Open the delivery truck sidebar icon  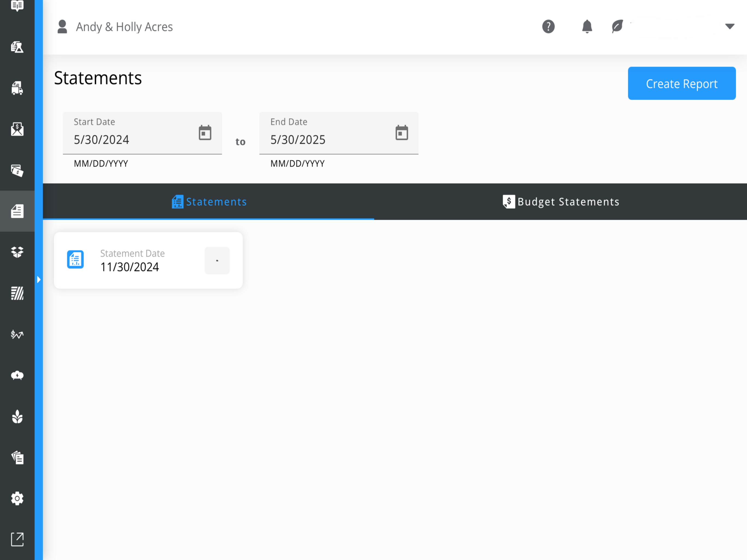pos(17,88)
